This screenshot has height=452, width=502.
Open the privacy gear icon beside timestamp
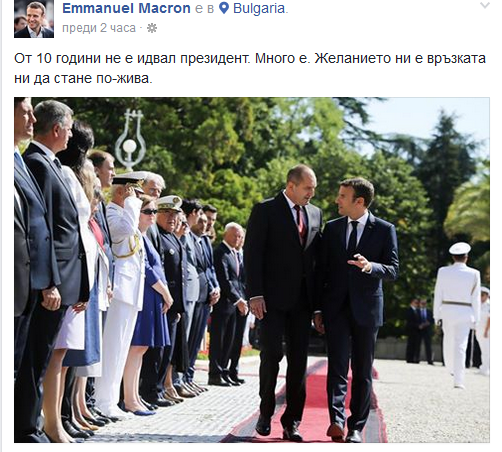click(x=152, y=28)
